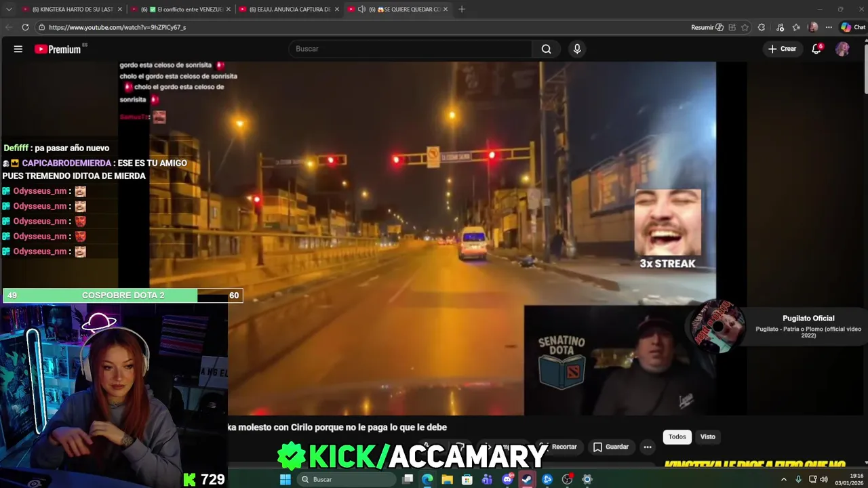Open File Explorer from taskbar
The width and height of the screenshot is (868, 488).
tap(447, 479)
